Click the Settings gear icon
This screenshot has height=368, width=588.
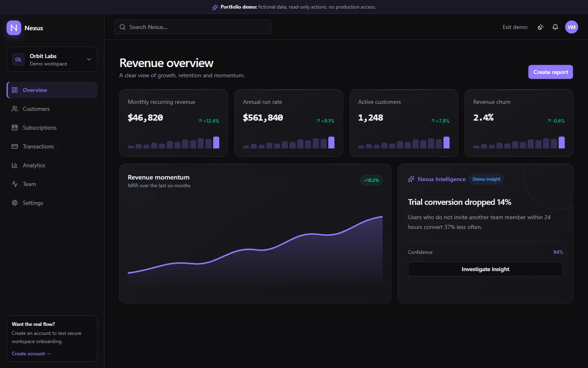click(x=15, y=203)
